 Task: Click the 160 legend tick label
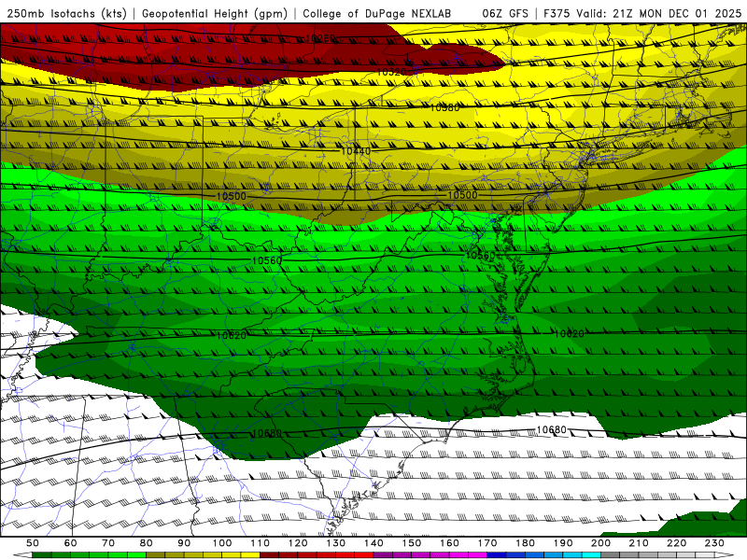click(449, 543)
